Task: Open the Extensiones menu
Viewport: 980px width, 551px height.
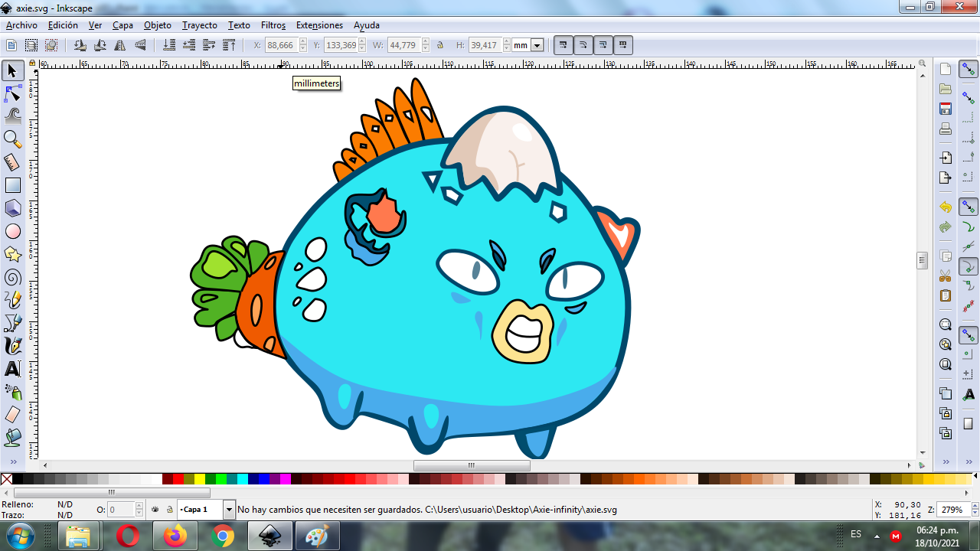Action: [x=320, y=25]
